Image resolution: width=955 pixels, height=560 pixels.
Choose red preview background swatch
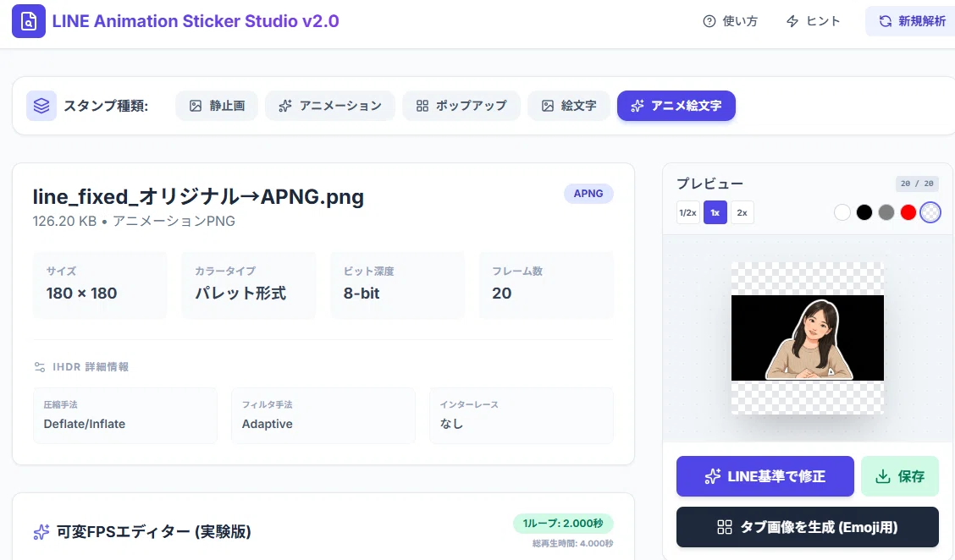pos(908,212)
